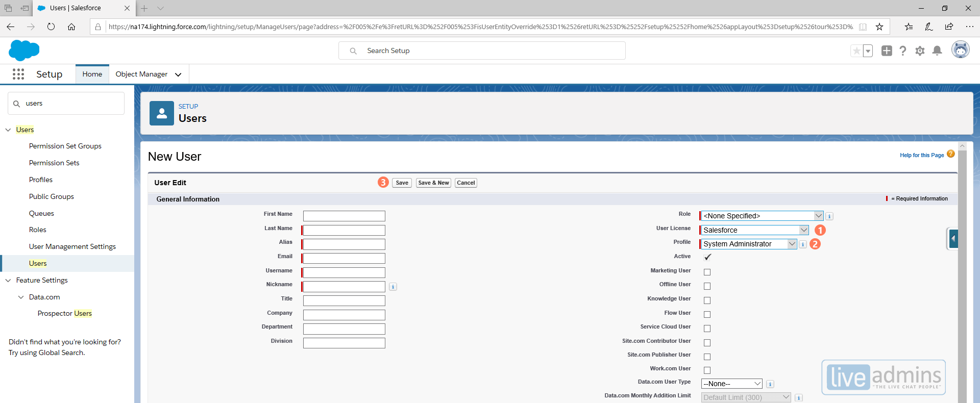Click the browser back arrow
This screenshot has height=403, width=980.
point(11,27)
